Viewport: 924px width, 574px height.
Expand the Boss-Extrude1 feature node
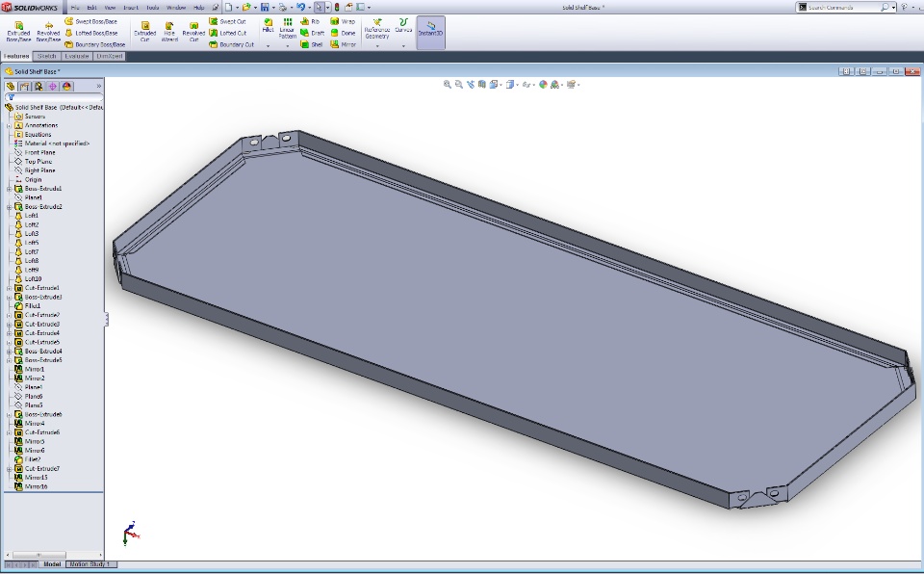9,189
